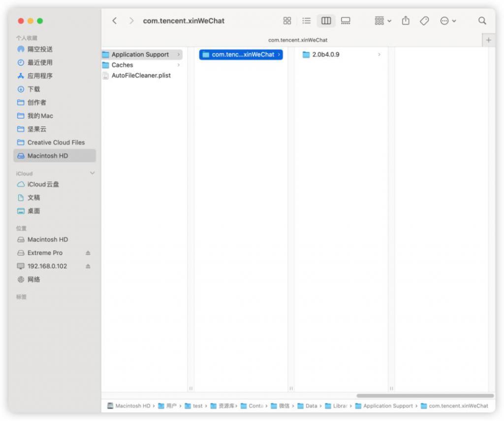Jump to 微信 in the path bar
Viewport: 504px width, 421px height.
(280, 406)
